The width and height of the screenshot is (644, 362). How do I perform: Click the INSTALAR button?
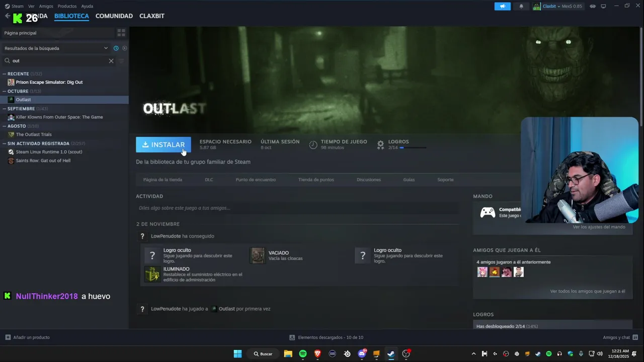(x=164, y=145)
